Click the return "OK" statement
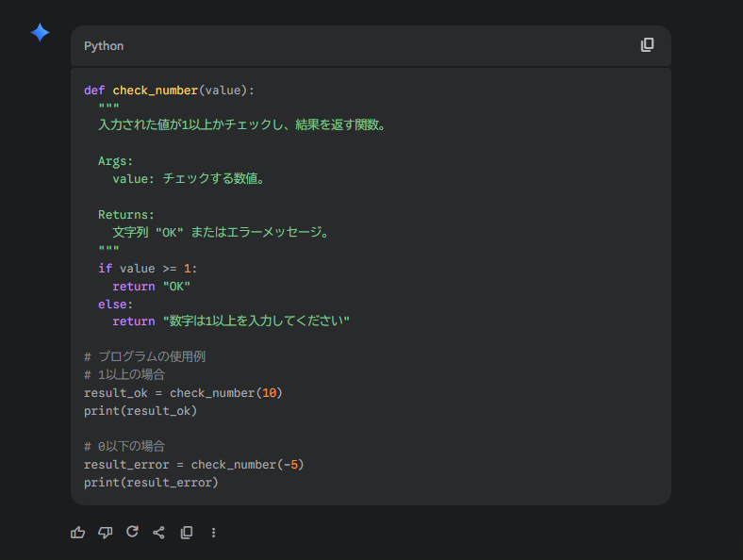 (x=152, y=287)
